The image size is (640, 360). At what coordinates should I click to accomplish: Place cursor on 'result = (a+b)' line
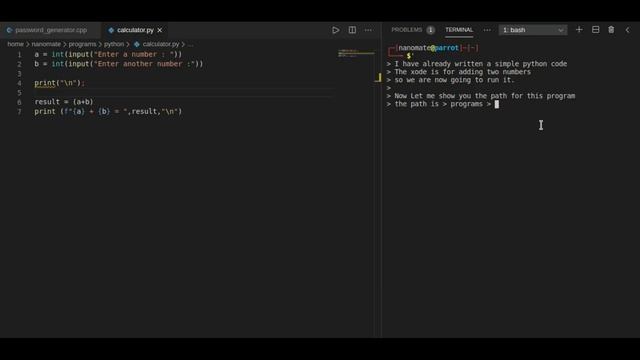point(64,102)
